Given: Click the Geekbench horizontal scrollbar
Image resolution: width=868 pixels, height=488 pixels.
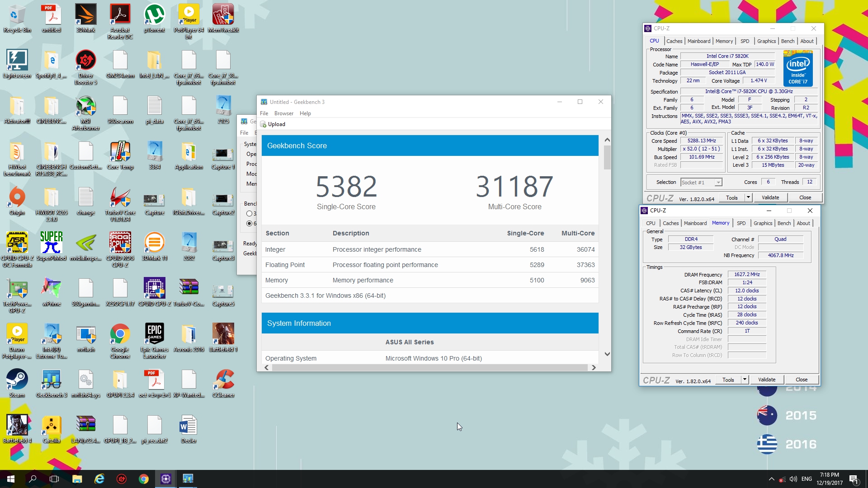Looking at the screenshot, I should click(429, 368).
